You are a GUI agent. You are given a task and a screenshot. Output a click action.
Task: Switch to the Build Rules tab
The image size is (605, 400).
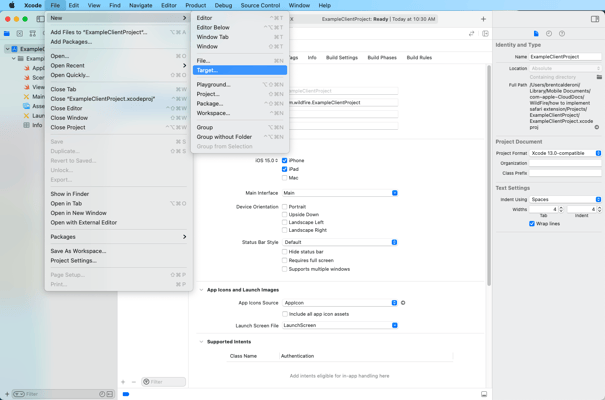(419, 57)
